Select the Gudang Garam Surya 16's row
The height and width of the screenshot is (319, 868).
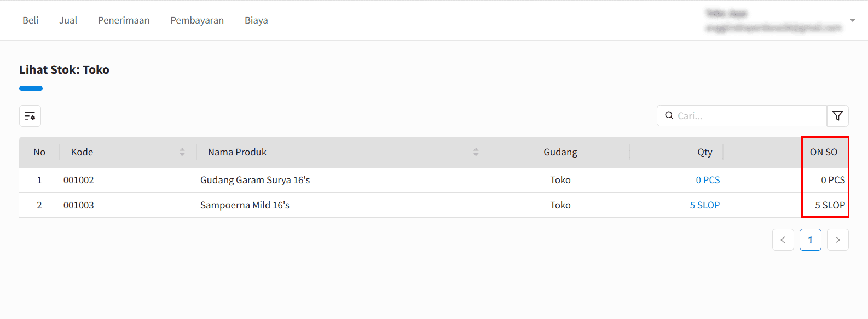point(434,180)
